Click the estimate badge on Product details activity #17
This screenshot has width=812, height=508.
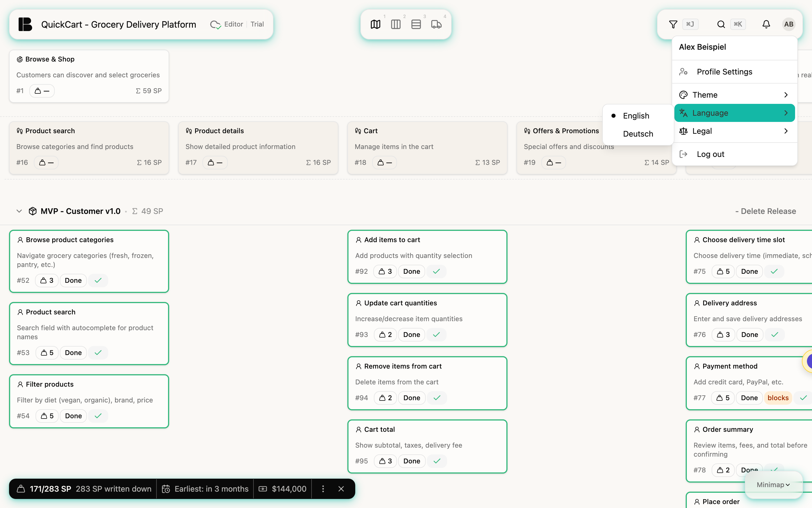pyautogui.click(x=215, y=162)
